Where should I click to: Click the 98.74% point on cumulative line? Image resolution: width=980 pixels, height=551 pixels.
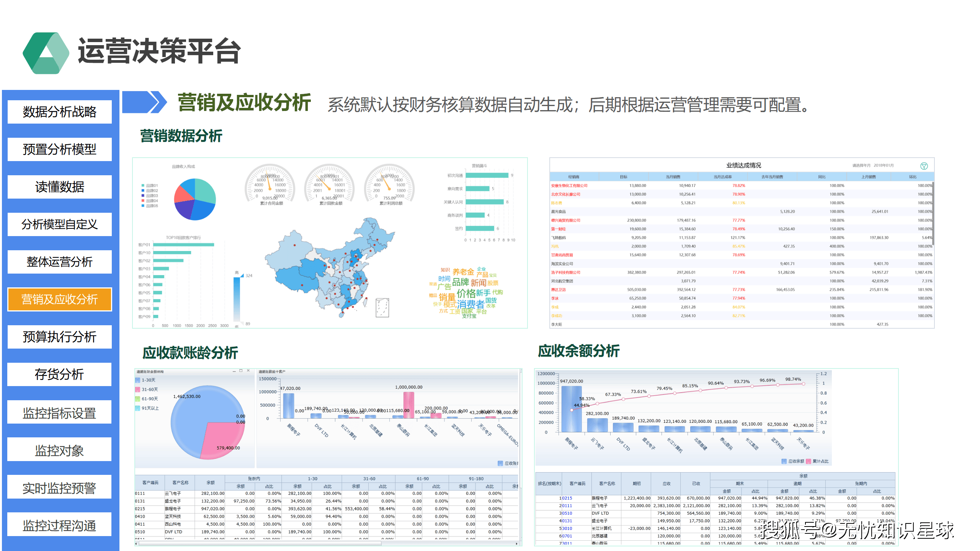click(x=803, y=384)
